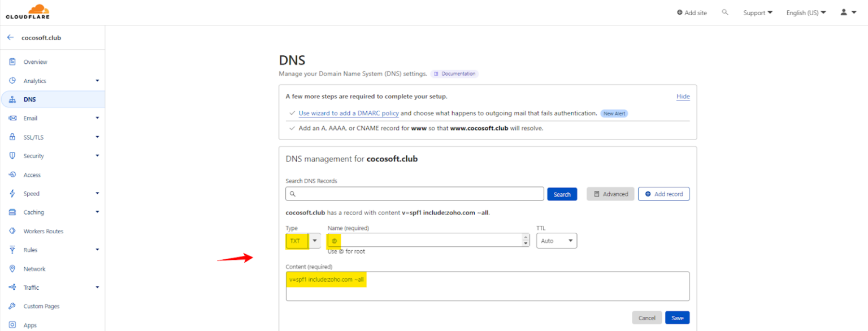Image resolution: width=868 pixels, height=331 pixels.
Task: Click the SSL/TLS padlock icon
Action: 12,137
